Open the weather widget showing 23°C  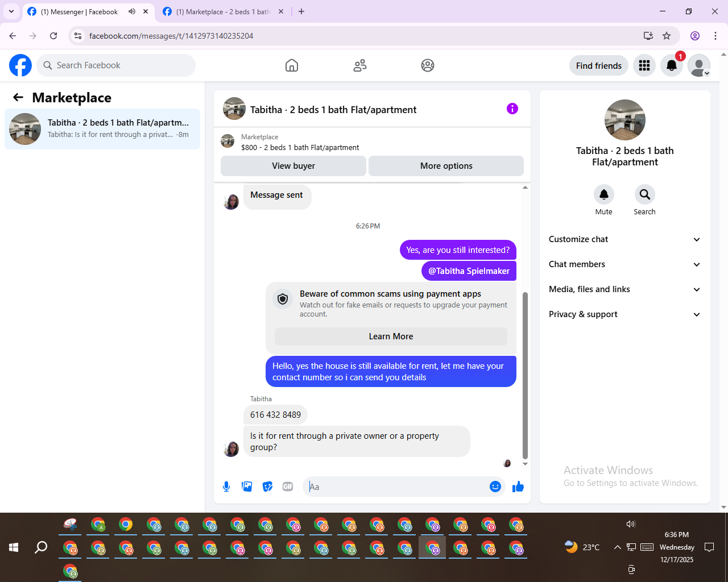(582, 547)
